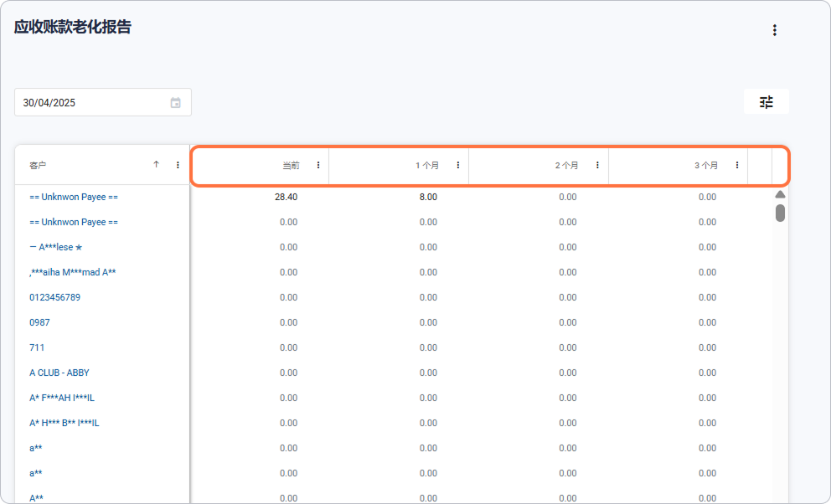This screenshot has height=504, width=831.
Task: Click the 客户 column header
Action: (x=102, y=165)
